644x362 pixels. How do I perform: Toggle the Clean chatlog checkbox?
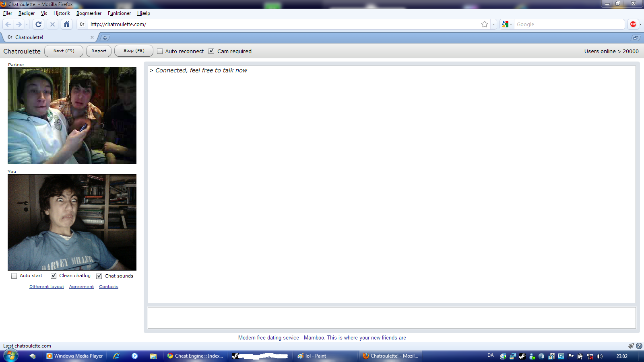tap(54, 276)
